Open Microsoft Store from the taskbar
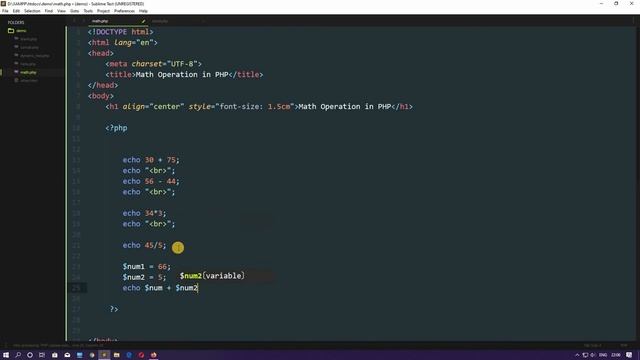The image size is (640, 360). 55,355
